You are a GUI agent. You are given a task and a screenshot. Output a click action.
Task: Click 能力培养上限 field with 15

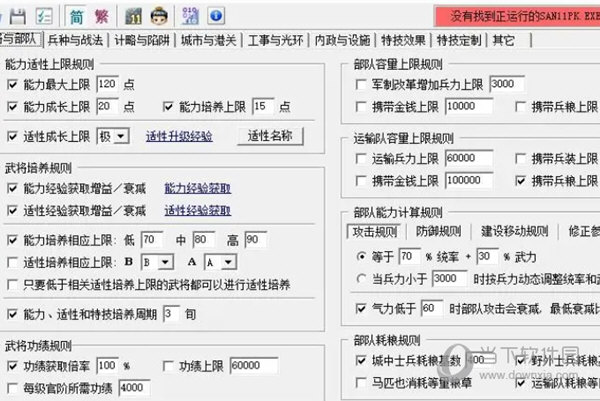point(263,106)
